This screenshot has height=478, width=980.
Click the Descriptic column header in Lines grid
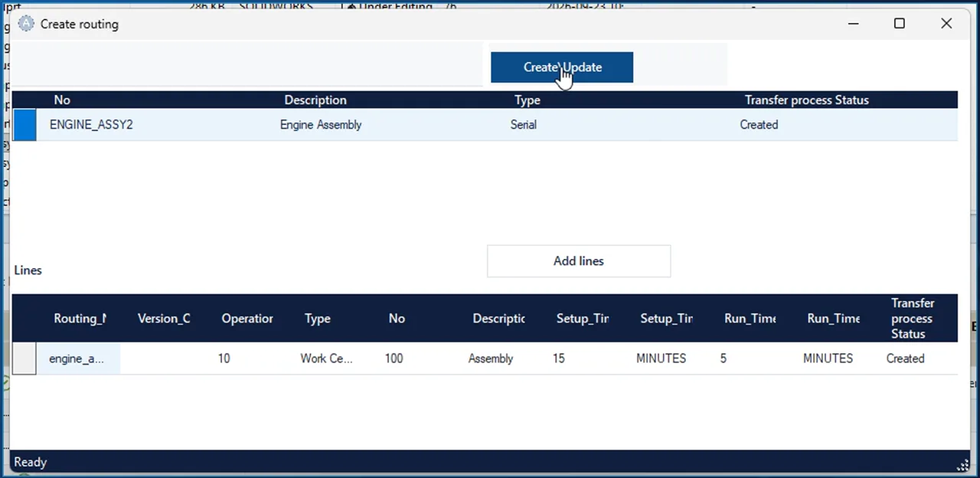pos(498,319)
